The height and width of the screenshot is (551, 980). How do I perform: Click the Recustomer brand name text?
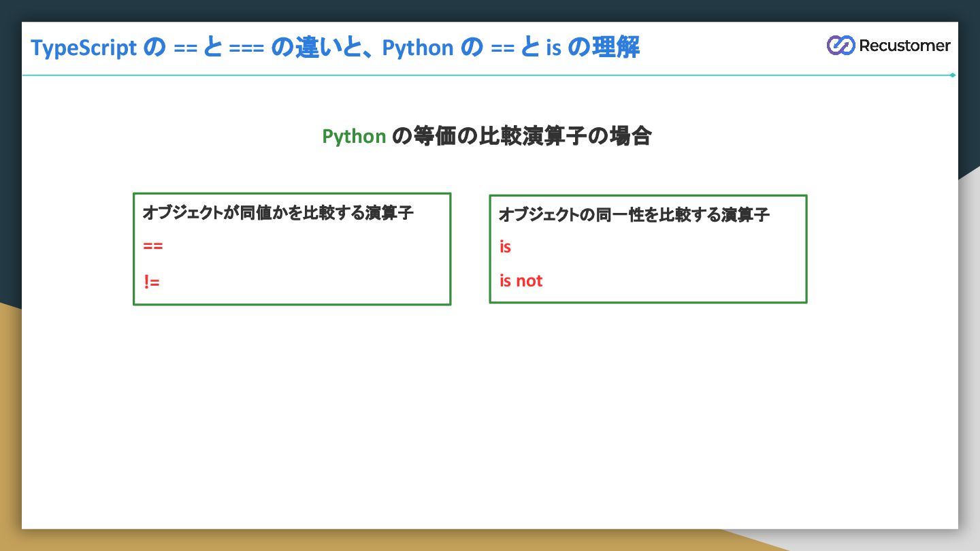pyautogui.click(x=904, y=46)
